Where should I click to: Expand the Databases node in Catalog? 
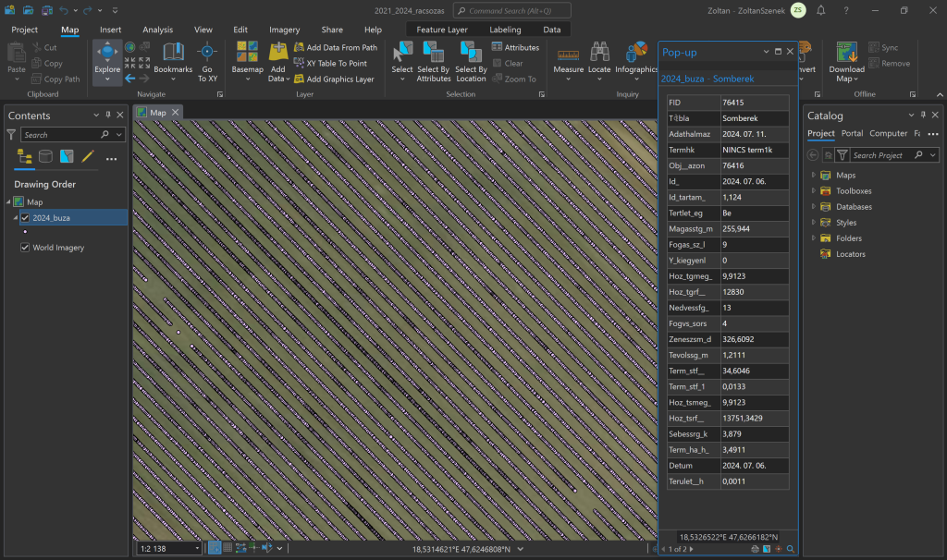[813, 207]
